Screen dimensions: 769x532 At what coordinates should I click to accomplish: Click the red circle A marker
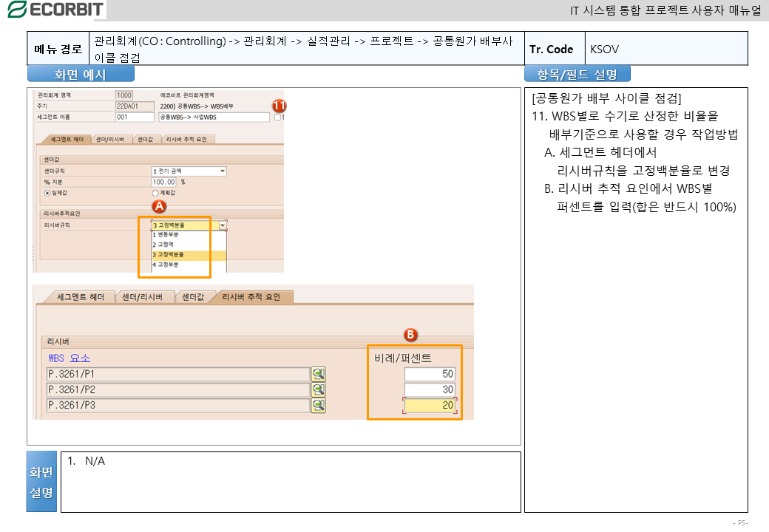[x=157, y=206]
